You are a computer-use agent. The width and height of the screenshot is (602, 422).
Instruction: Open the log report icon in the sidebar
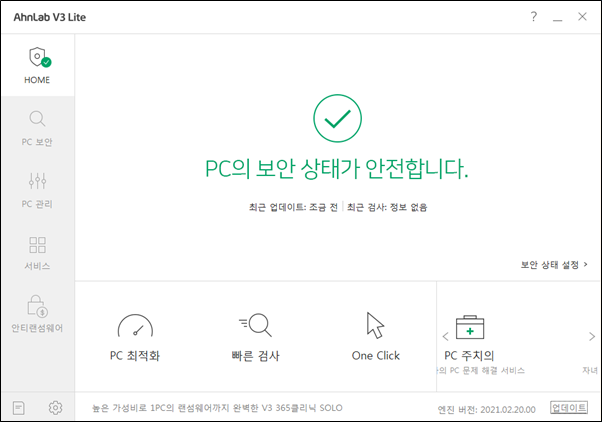[18, 407]
